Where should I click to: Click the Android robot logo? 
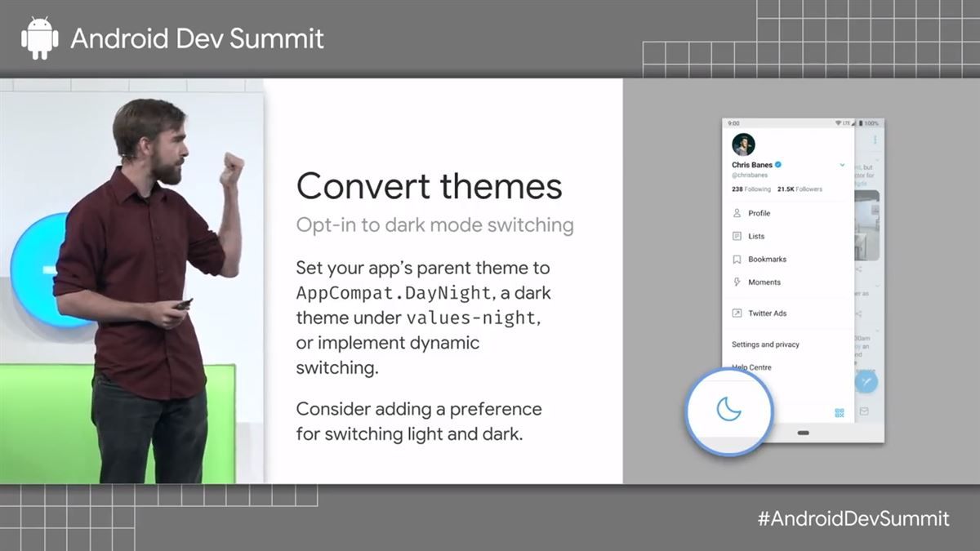39,38
